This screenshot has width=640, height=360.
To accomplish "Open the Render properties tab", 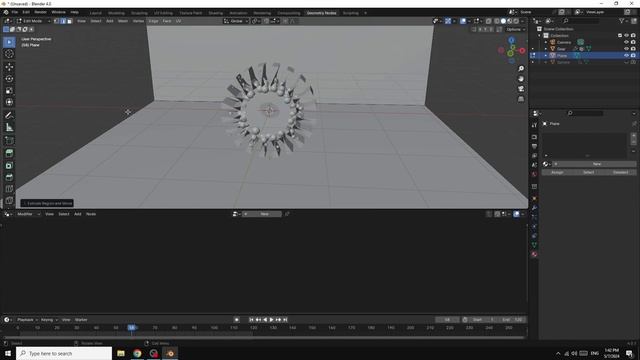I will click(534, 137).
